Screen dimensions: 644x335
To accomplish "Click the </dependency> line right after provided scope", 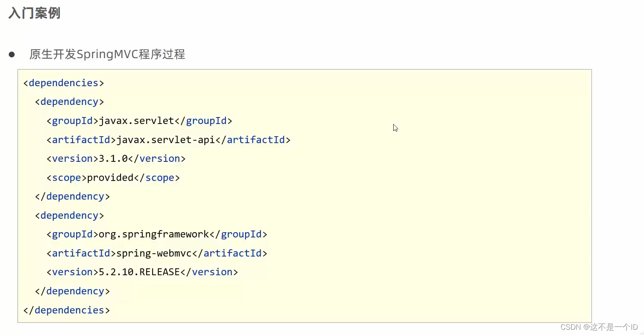I will pyautogui.click(x=72, y=196).
